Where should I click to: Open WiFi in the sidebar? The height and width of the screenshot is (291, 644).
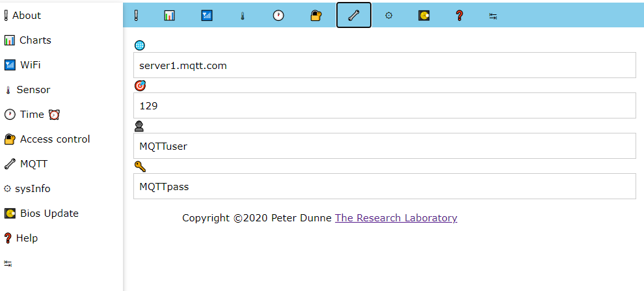[22, 65]
